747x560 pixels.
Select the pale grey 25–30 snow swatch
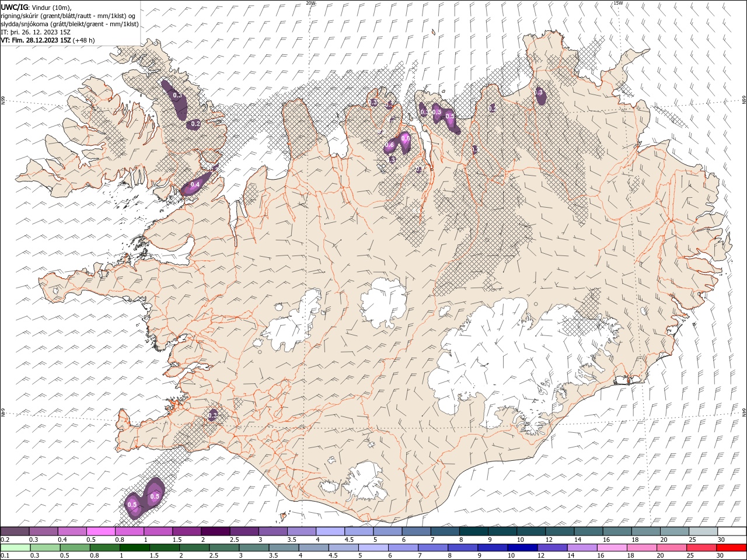(x=703, y=531)
